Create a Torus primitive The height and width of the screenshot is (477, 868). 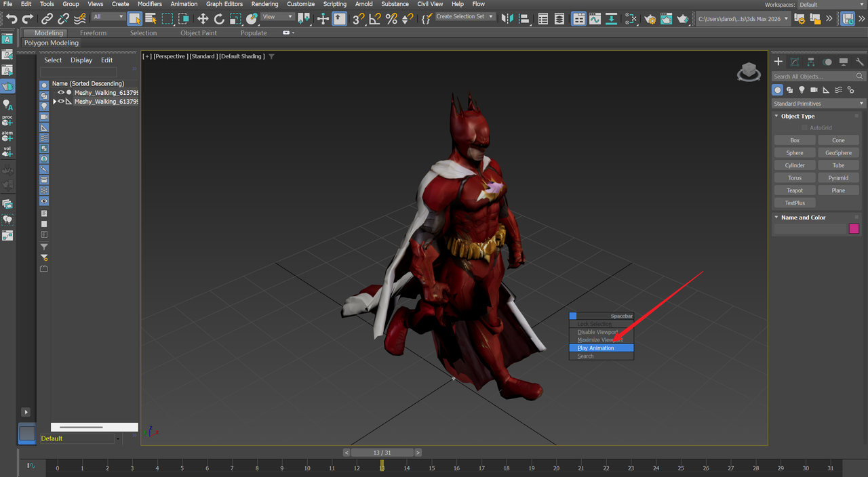795,178
